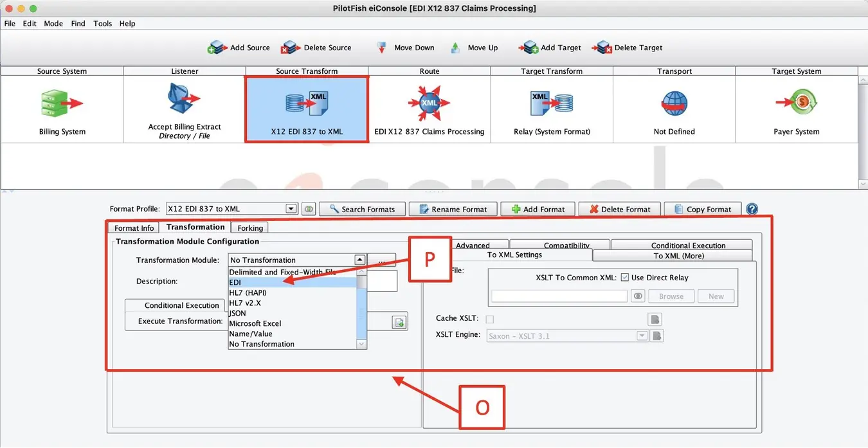Click the Delete Format button
868x448 pixels.
[620, 209]
